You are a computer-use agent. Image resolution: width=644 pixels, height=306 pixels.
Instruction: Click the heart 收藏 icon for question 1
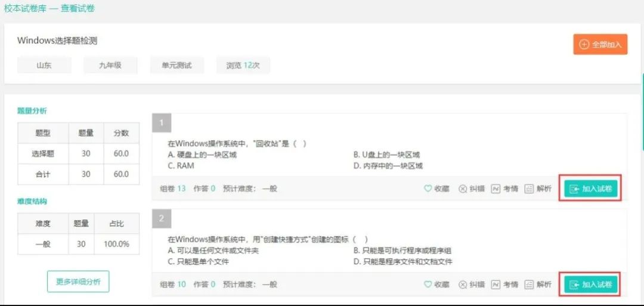[428, 188]
